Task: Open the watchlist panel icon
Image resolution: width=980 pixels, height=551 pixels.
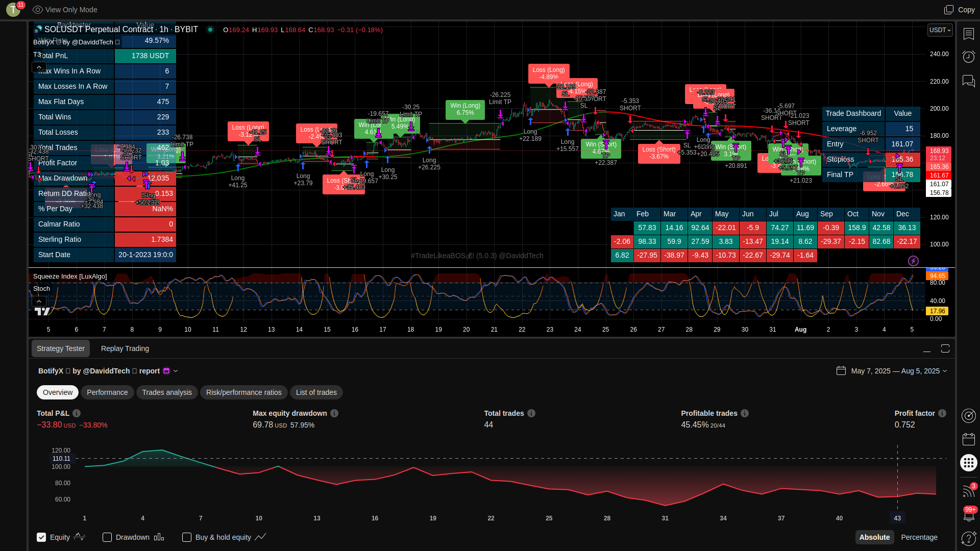Action: pyautogui.click(x=968, y=34)
